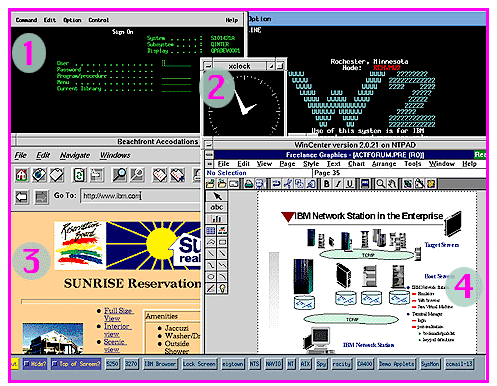Follow the Full Size View link

point(118,315)
